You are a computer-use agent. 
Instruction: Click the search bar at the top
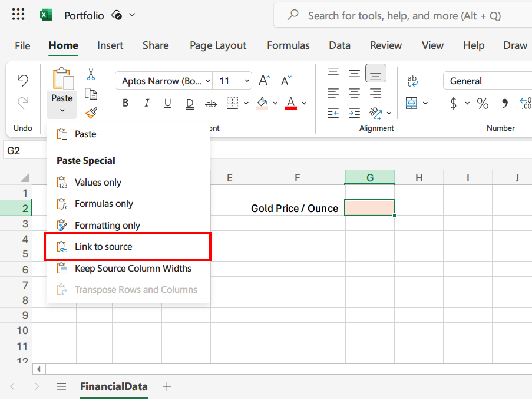tap(401, 15)
